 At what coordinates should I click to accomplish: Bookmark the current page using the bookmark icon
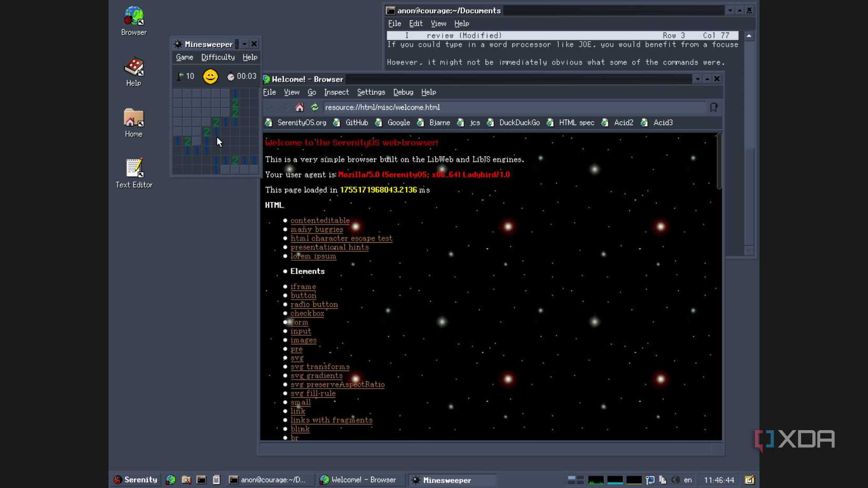(713, 107)
